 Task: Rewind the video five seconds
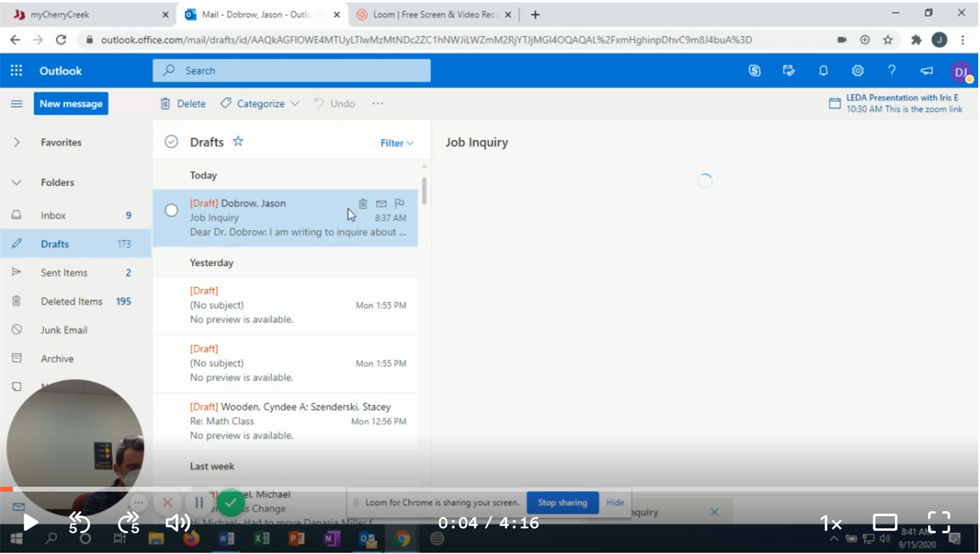pyautogui.click(x=79, y=523)
